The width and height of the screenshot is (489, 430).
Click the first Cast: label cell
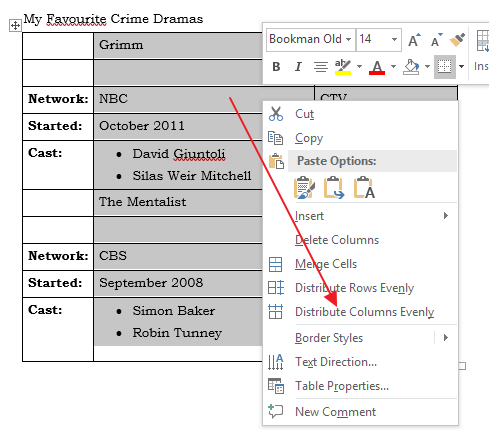point(58,165)
